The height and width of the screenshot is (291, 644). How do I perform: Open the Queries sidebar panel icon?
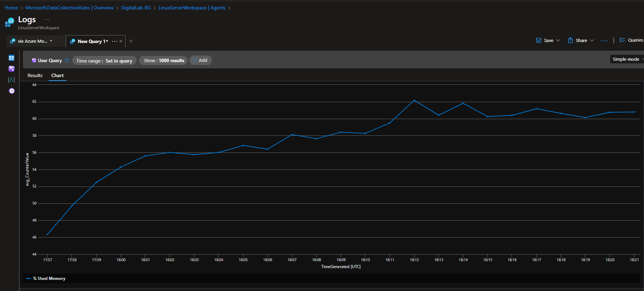pos(11,69)
